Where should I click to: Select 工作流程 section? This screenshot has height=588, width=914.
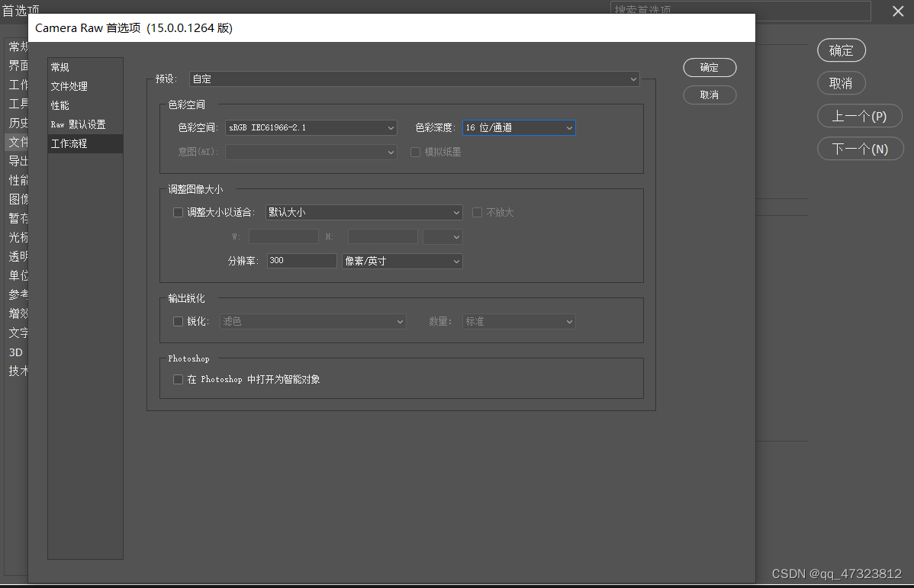click(85, 143)
